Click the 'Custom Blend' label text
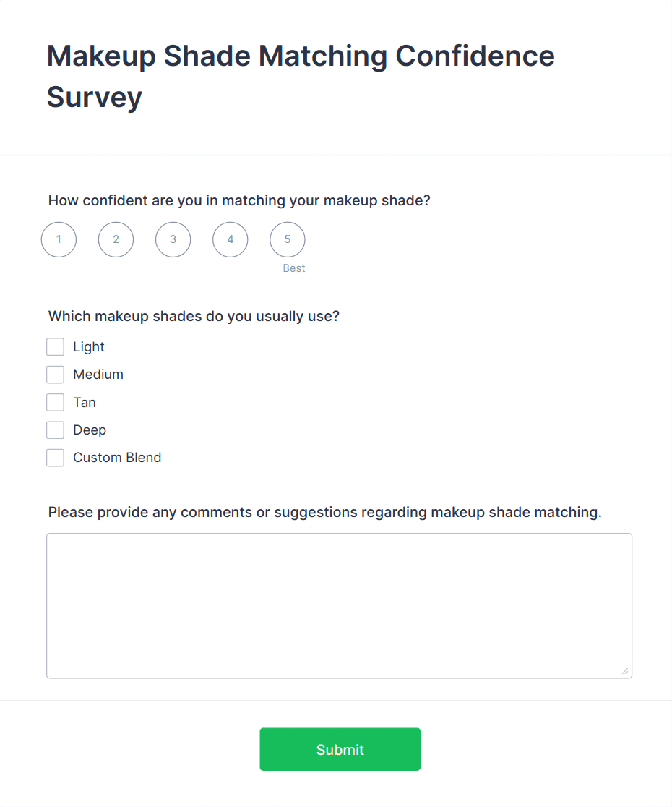The width and height of the screenshot is (672, 807). tap(117, 458)
